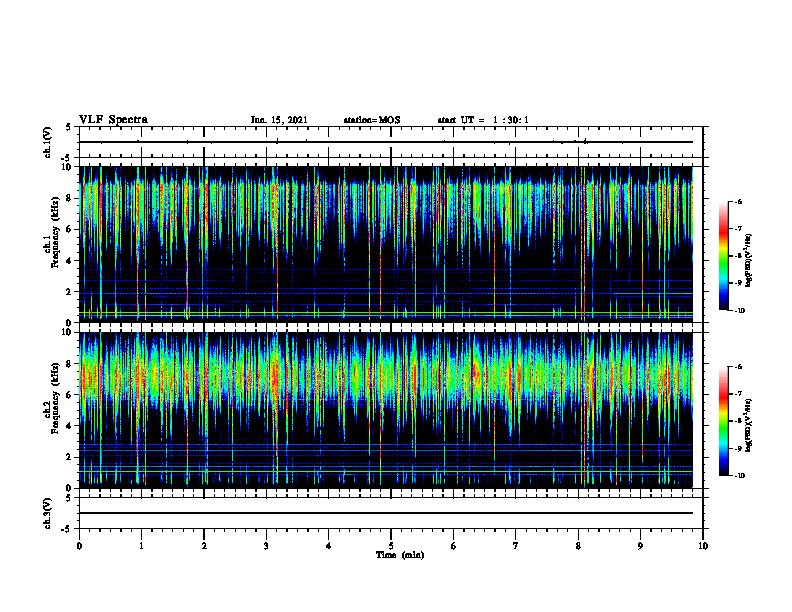
Task: Select the ch.1 spectrogram color scale bar
Action: coord(724,256)
